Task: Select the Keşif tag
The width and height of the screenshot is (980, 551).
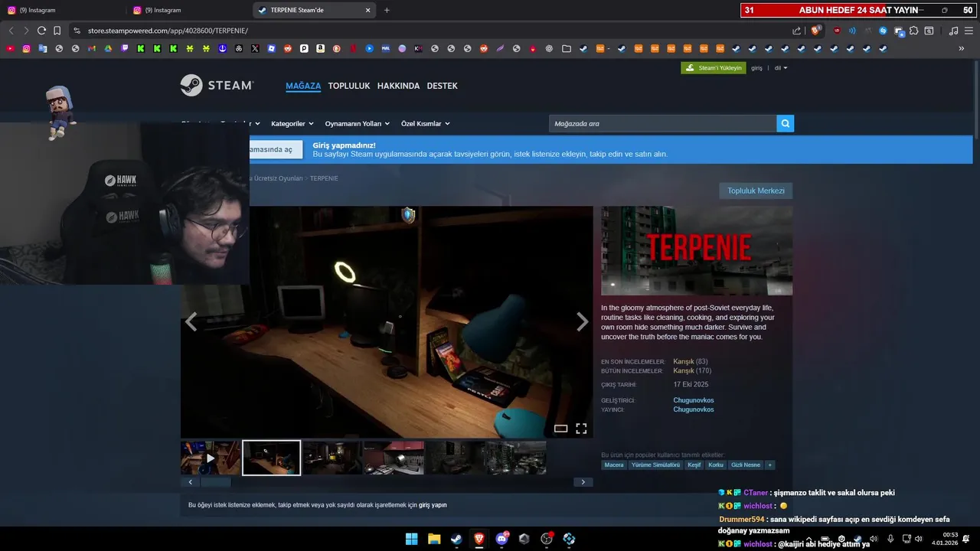Action: pos(694,465)
